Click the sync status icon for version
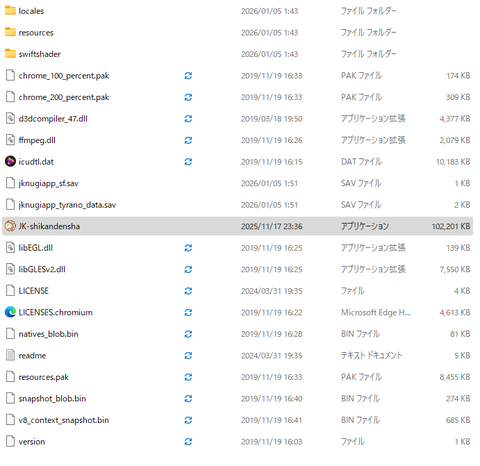The width and height of the screenshot is (480, 466). tap(188, 442)
